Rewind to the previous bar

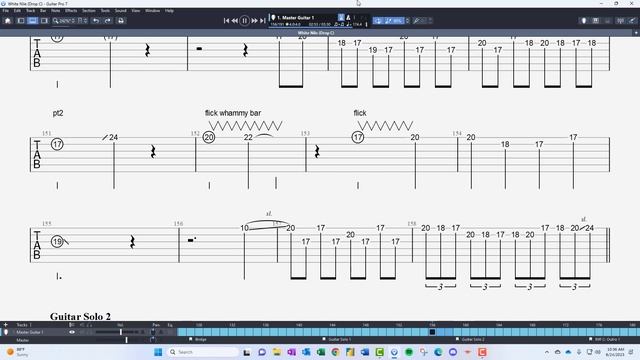point(235,21)
